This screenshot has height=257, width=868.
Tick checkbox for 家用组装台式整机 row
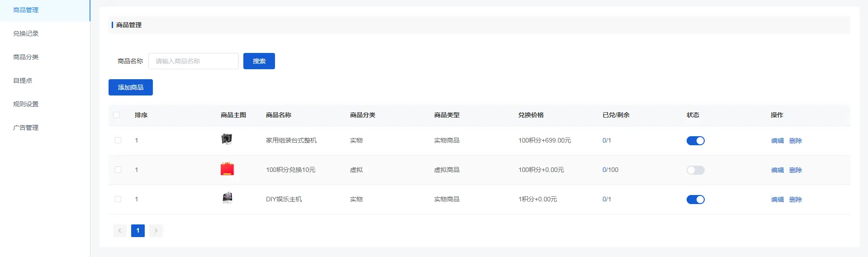click(118, 140)
